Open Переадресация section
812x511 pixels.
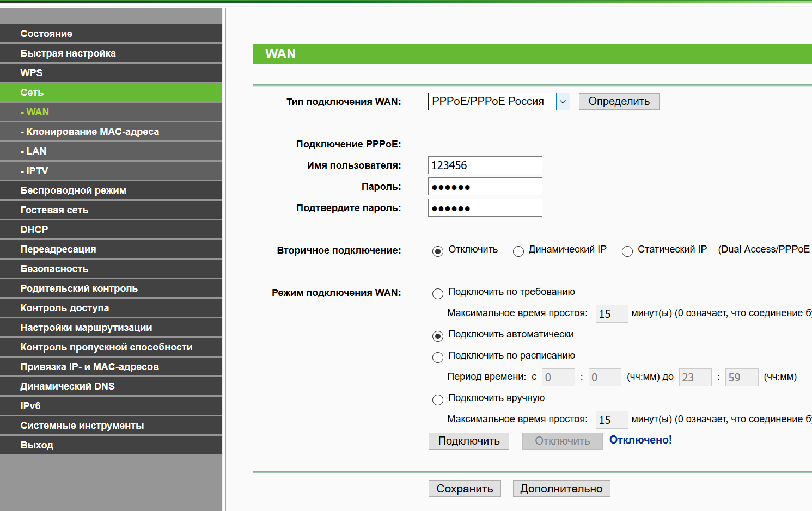point(111,249)
